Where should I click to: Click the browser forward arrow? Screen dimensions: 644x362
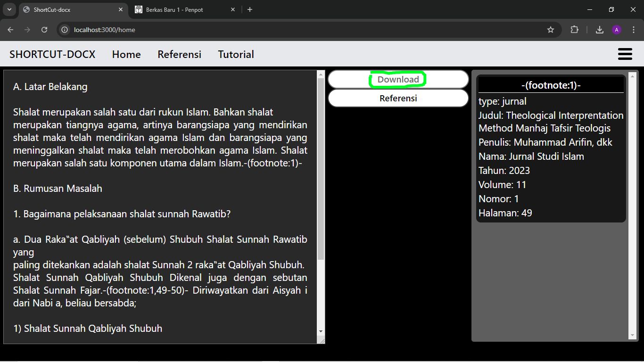27,30
